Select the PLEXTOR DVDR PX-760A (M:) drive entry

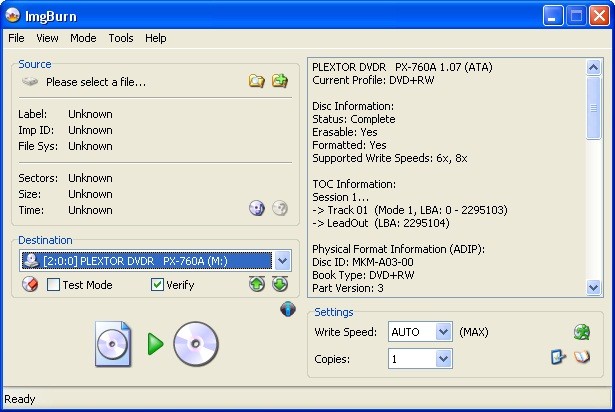[x=147, y=261]
